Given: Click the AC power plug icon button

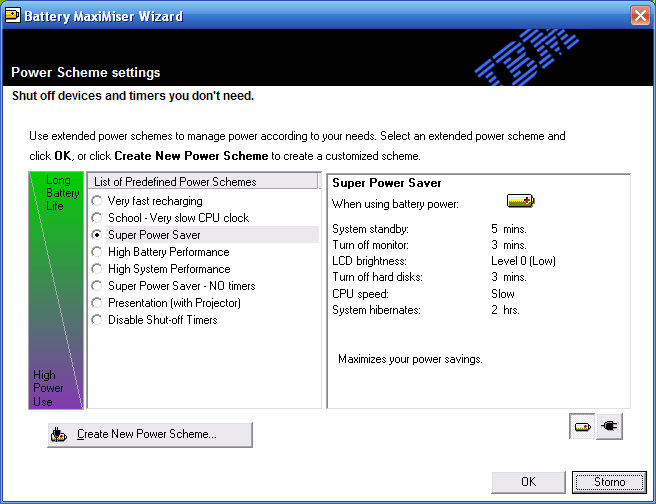Looking at the screenshot, I should 609,428.
